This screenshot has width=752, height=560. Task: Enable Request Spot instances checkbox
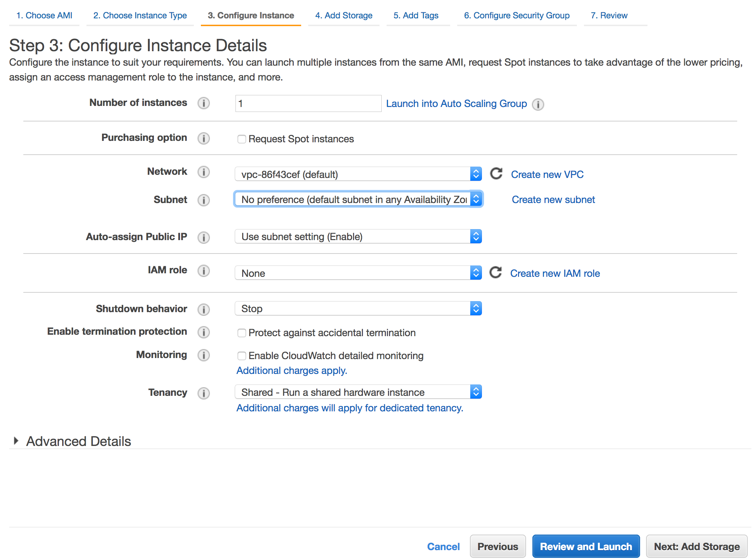coord(241,139)
